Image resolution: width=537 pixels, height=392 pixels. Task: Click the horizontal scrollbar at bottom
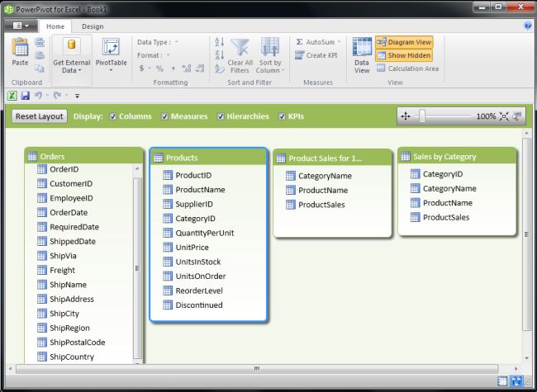pos(257,369)
